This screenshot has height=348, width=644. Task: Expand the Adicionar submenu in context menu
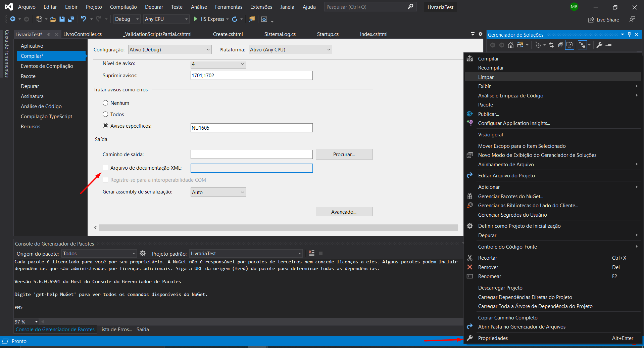(x=553, y=187)
